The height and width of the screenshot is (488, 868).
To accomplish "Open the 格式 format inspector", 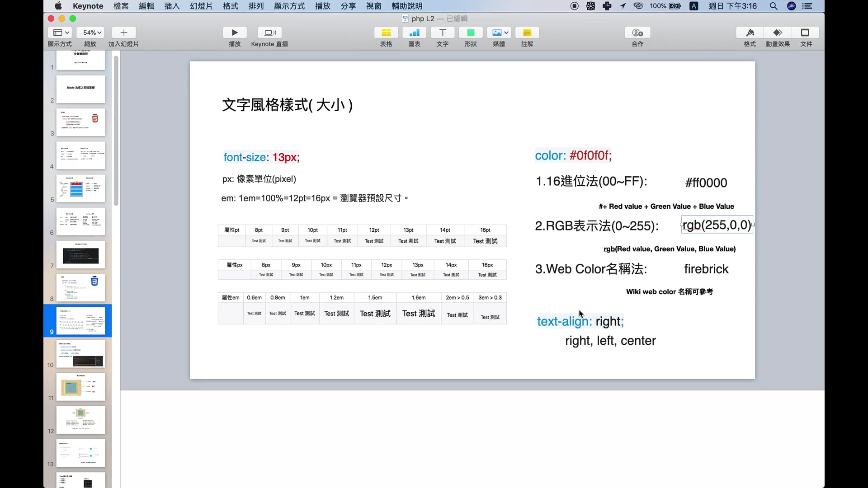I will (x=749, y=32).
